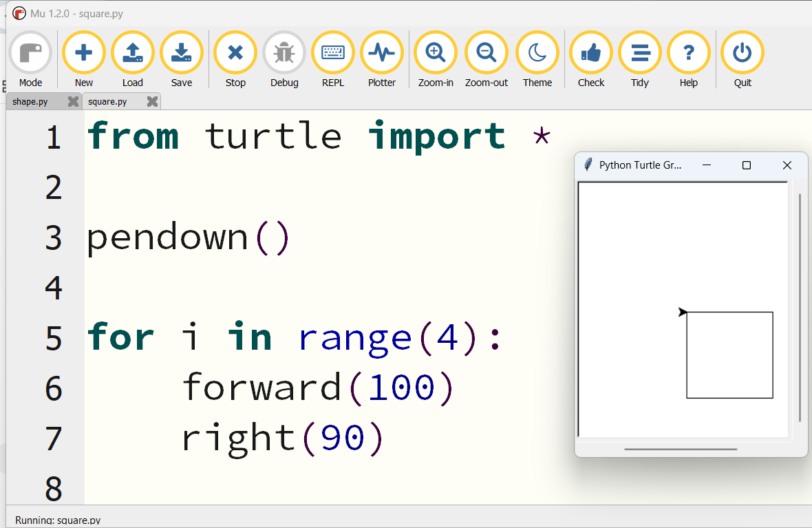Image resolution: width=812 pixels, height=528 pixels.
Task: Maximize the Python Turtle Graphics window
Action: [x=746, y=165]
